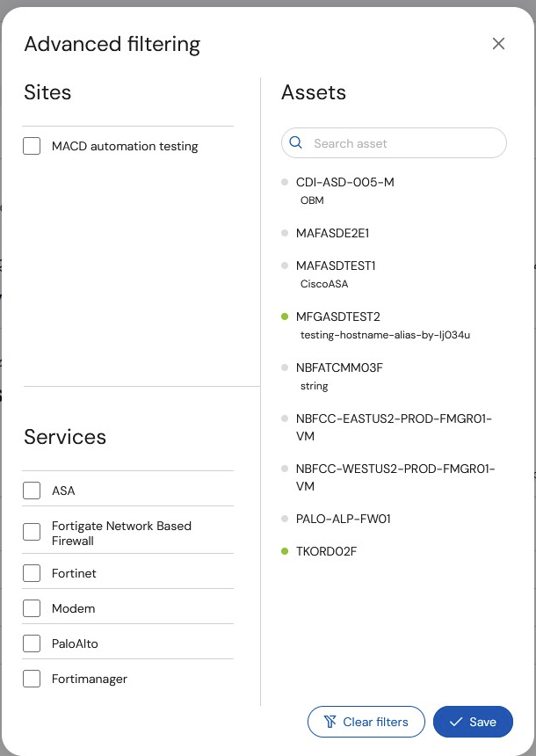Select asset MAFASDTEST1 CiscoASA
Screen dimensions: 536x756
point(336,274)
